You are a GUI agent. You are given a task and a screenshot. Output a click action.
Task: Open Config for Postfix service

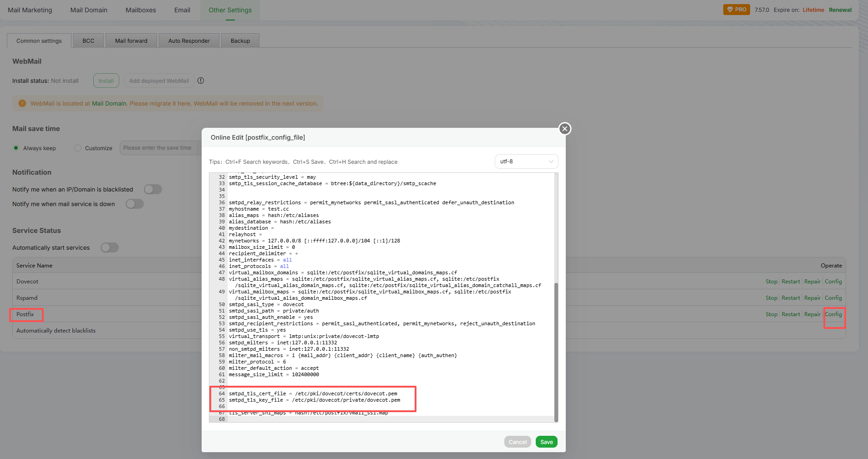coord(833,314)
